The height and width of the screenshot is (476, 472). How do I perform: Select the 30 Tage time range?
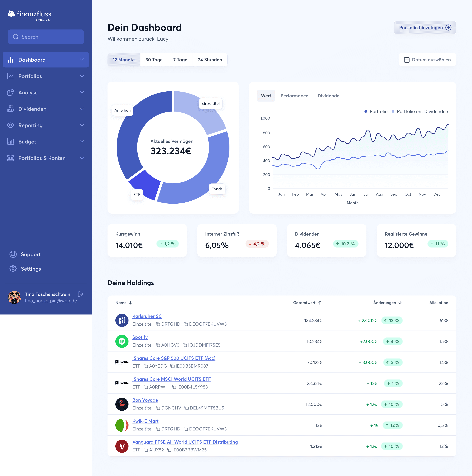pyautogui.click(x=154, y=60)
